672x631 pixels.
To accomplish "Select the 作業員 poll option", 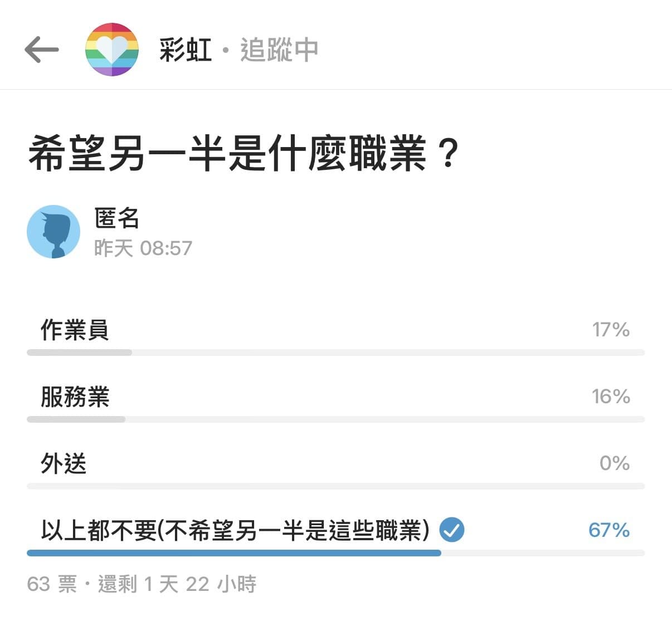I will coord(335,336).
